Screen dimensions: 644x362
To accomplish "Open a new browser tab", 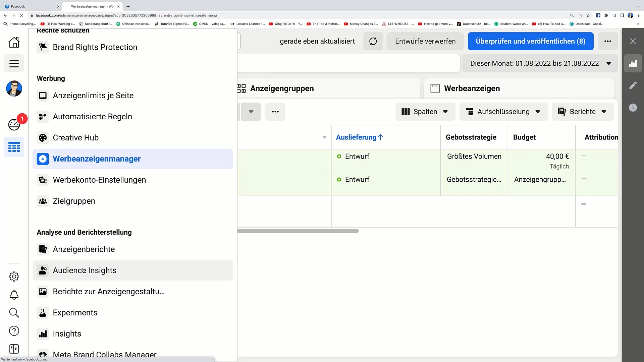I will point(128,6).
